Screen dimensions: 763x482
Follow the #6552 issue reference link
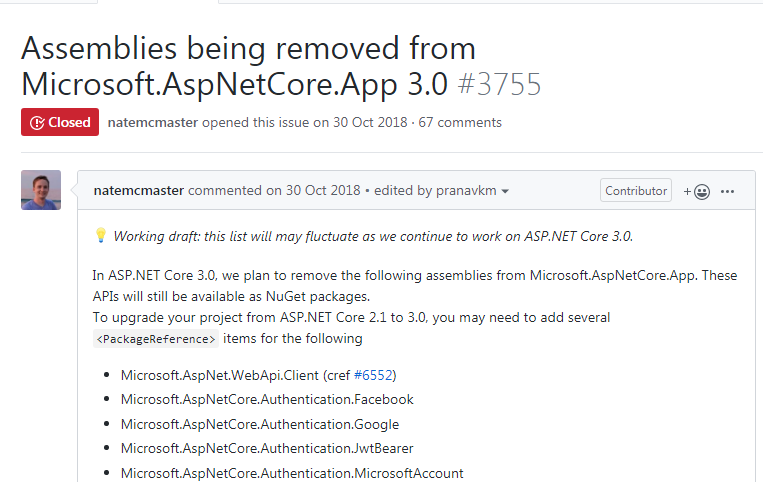click(x=375, y=375)
